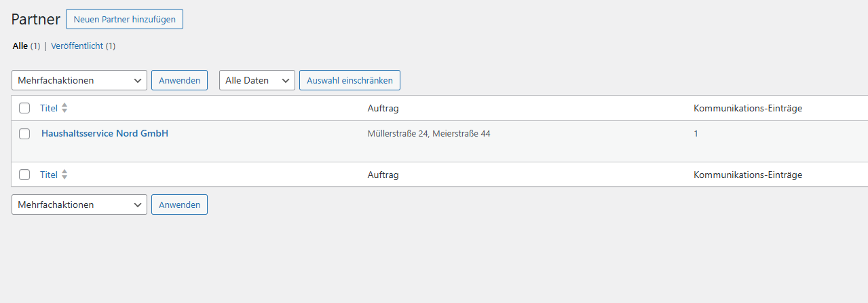Tick the select-all checkbox in the table footer
This screenshot has width=868, height=303.
24,175
